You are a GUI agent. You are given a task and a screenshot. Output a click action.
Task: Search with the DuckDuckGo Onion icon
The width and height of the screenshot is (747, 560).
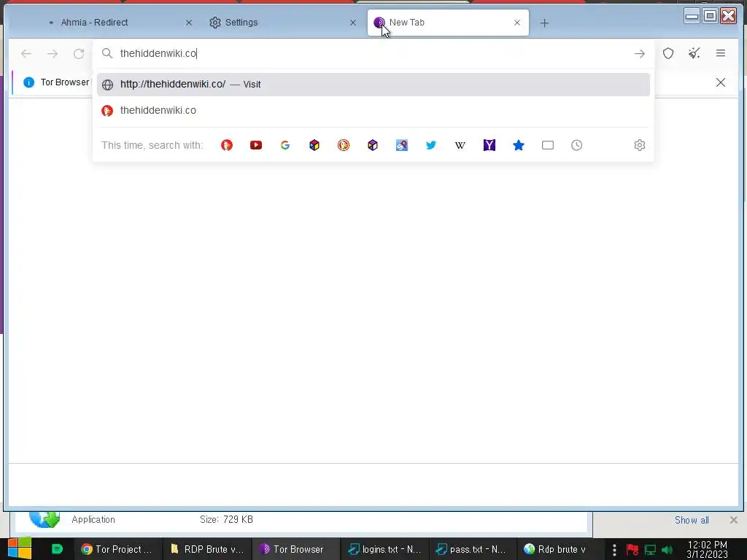pyautogui.click(x=344, y=145)
